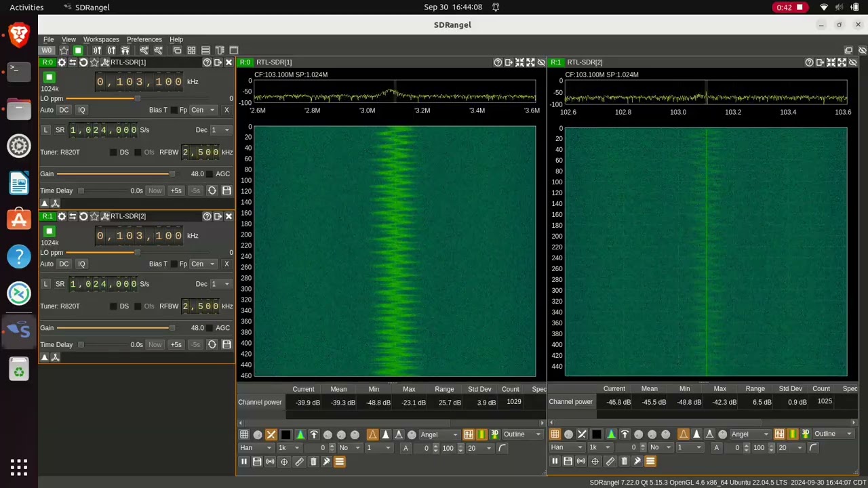The image size is (868, 488).
Task: Synchronize the RTL-SDR[1] time delay with the refresh icon
Action: (212, 191)
